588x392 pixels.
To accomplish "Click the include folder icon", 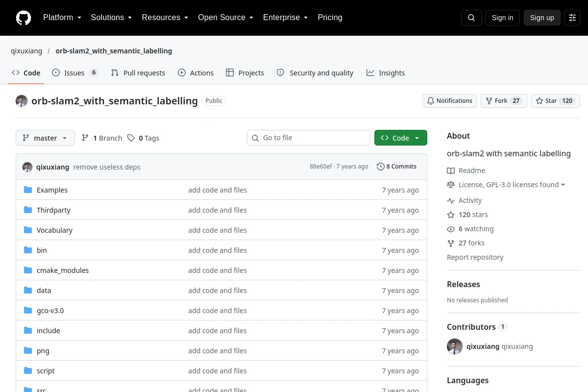I will [x=28, y=331].
